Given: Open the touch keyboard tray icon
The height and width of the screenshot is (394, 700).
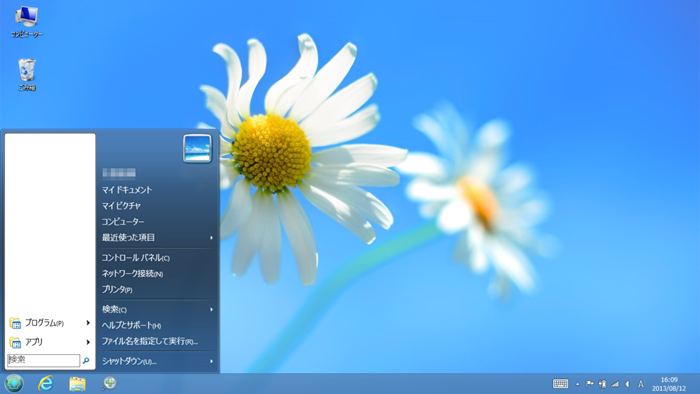Looking at the screenshot, I should pos(560,384).
